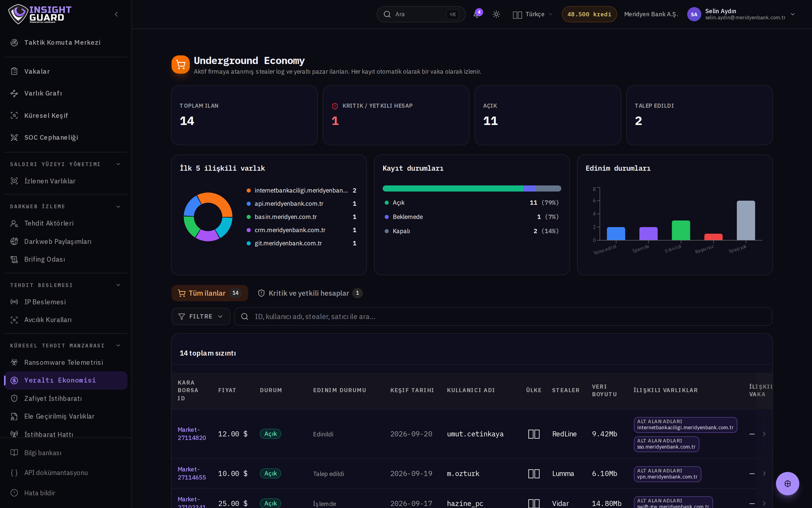Switch to the Tüm ilanlar tab

(x=210, y=293)
